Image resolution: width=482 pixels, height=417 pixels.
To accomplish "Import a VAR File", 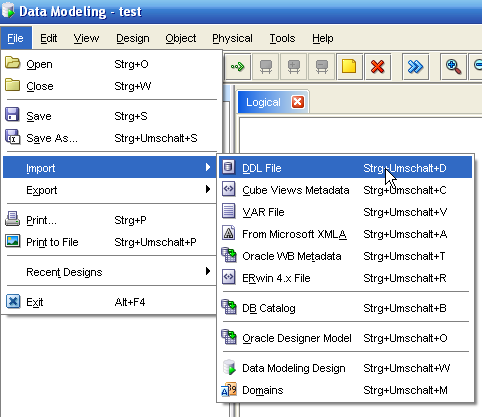I will pyautogui.click(x=345, y=212).
